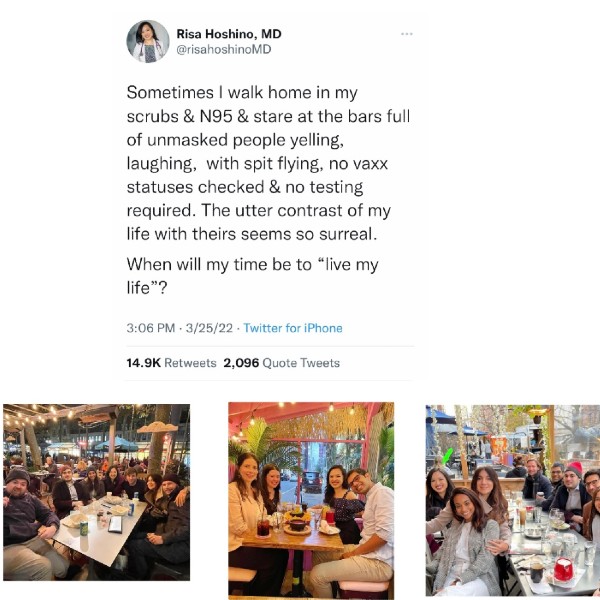
Task: Click the 3/25/22 tweet date
Action: tap(209, 328)
